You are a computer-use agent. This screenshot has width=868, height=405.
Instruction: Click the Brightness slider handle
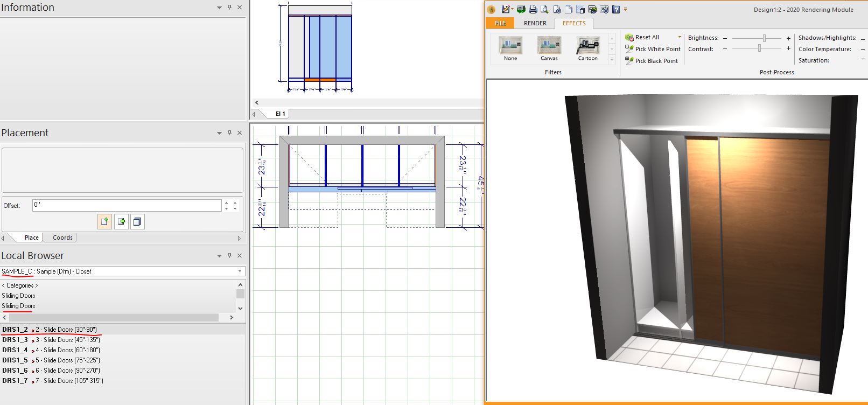[764, 38]
